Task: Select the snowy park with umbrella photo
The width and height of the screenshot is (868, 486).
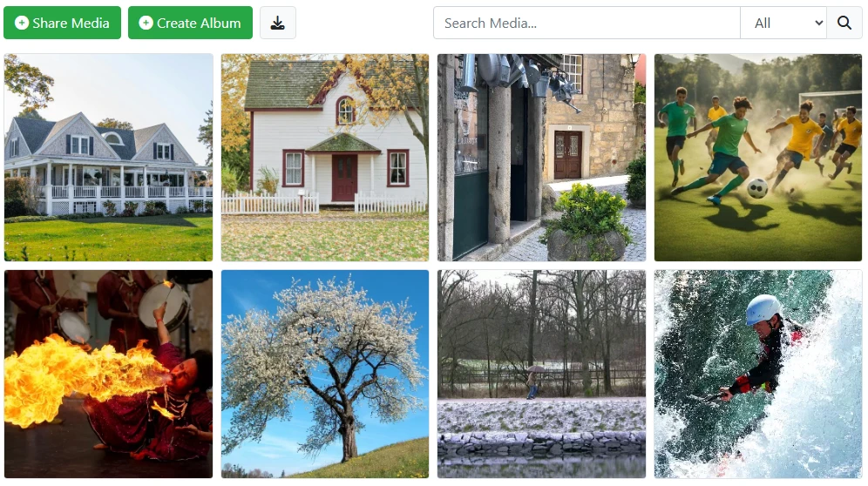Action: 541,374
